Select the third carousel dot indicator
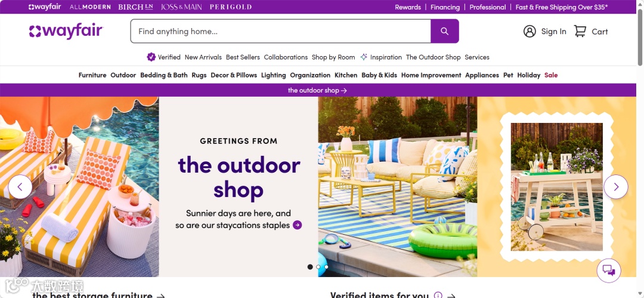The height and width of the screenshot is (298, 644). point(326,267)
